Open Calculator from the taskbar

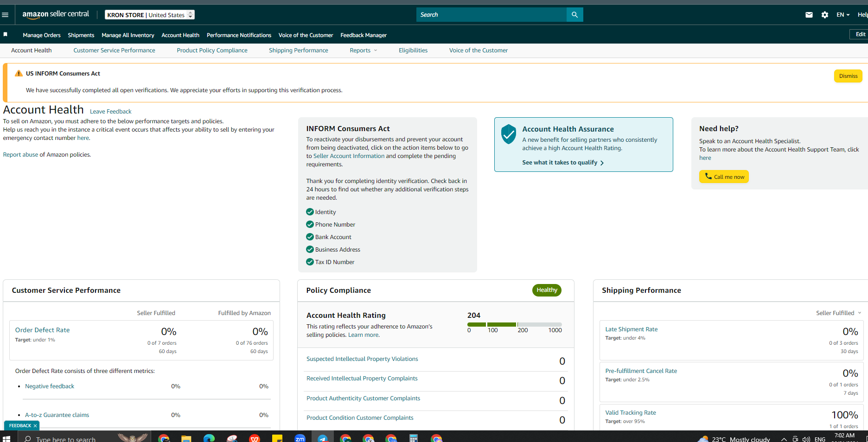[414, 438]
